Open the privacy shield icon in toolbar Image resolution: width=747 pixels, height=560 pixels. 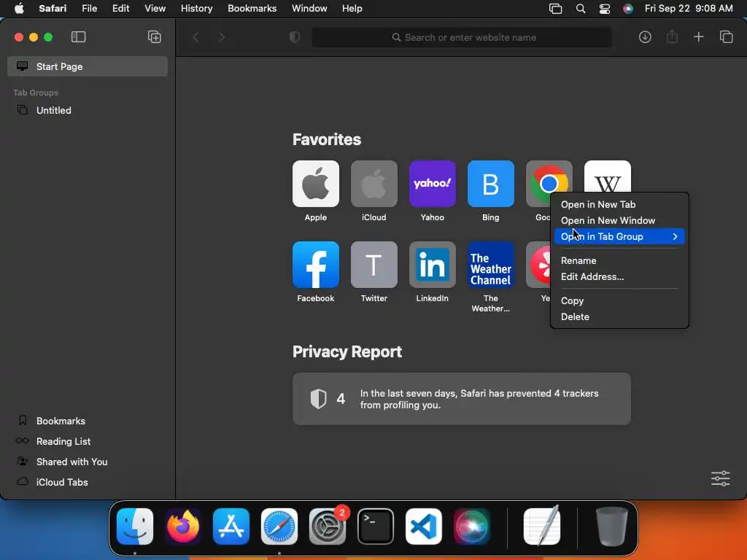tap(295, 37)
